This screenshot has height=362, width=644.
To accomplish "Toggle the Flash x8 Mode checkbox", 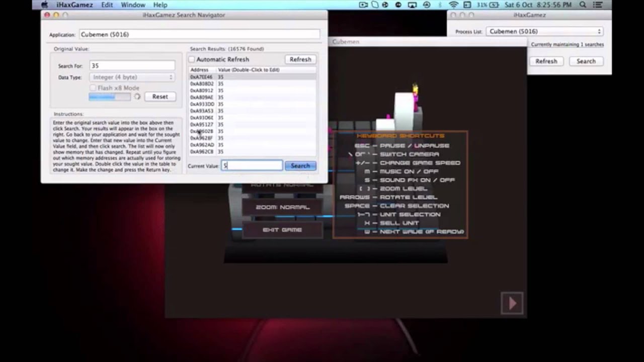I will [x=93, y=88].
